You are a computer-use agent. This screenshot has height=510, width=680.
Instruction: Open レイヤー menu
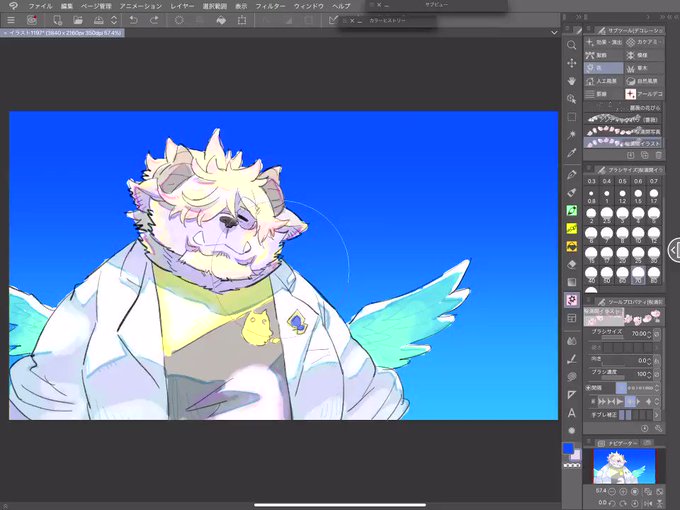[x=182, y=6]
